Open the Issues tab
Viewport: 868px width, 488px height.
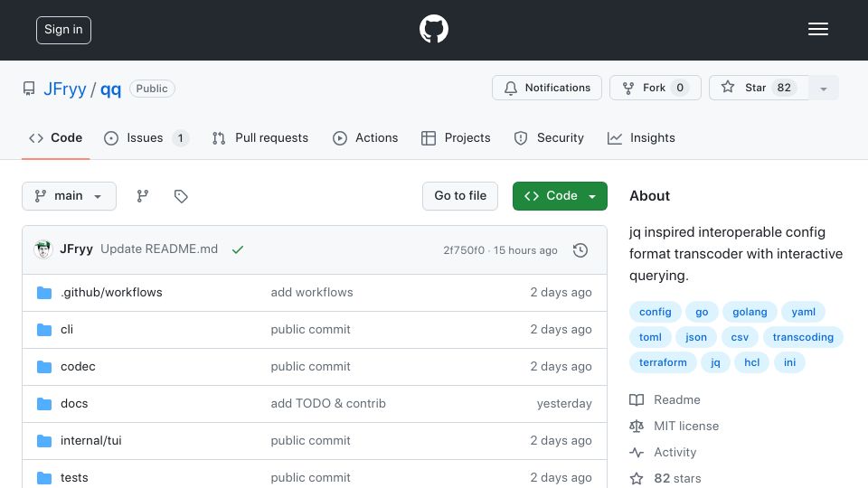click(x=146, y=137)
